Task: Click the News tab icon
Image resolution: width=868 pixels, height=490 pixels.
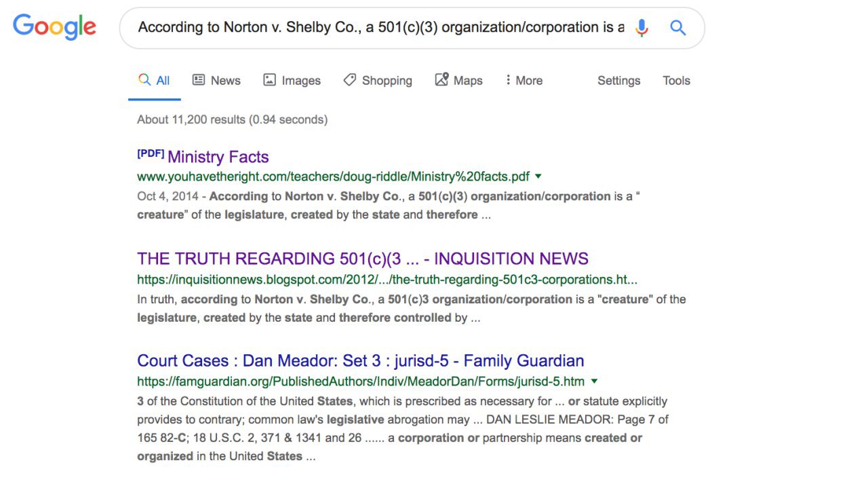Action: [x=199, y=80]
